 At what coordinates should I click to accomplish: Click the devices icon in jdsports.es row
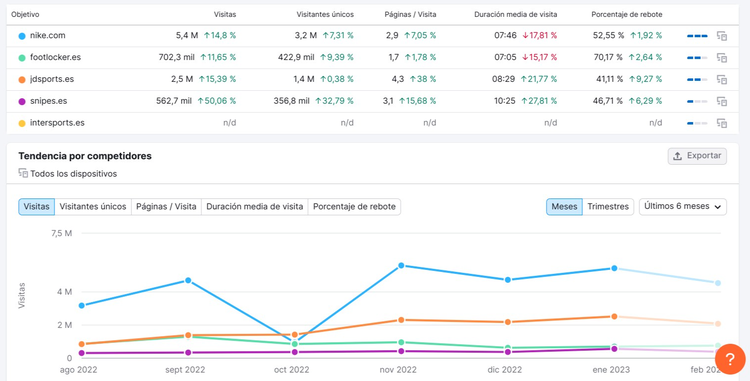coord(722,79)
